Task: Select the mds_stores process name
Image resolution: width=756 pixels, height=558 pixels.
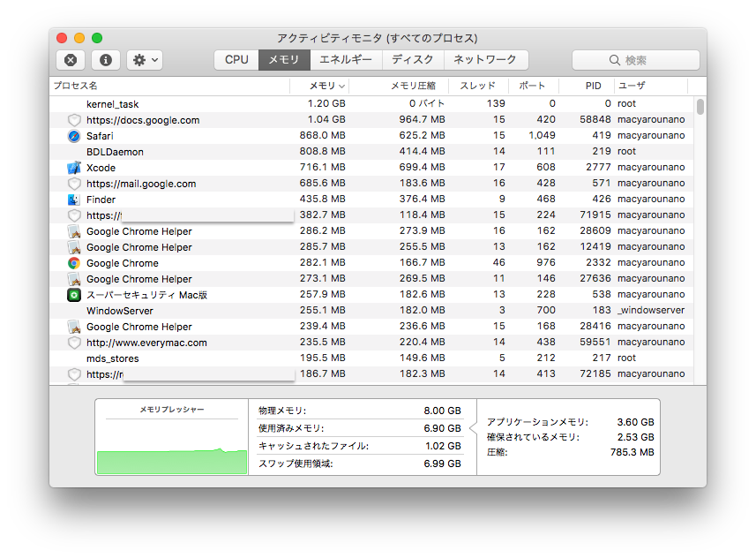Action: 112,358
